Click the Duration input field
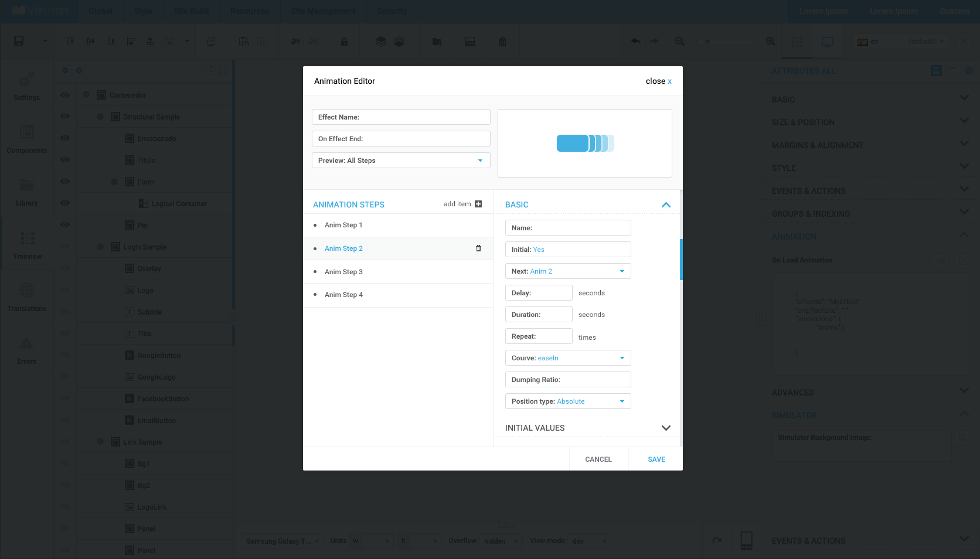 click(539, 315)
